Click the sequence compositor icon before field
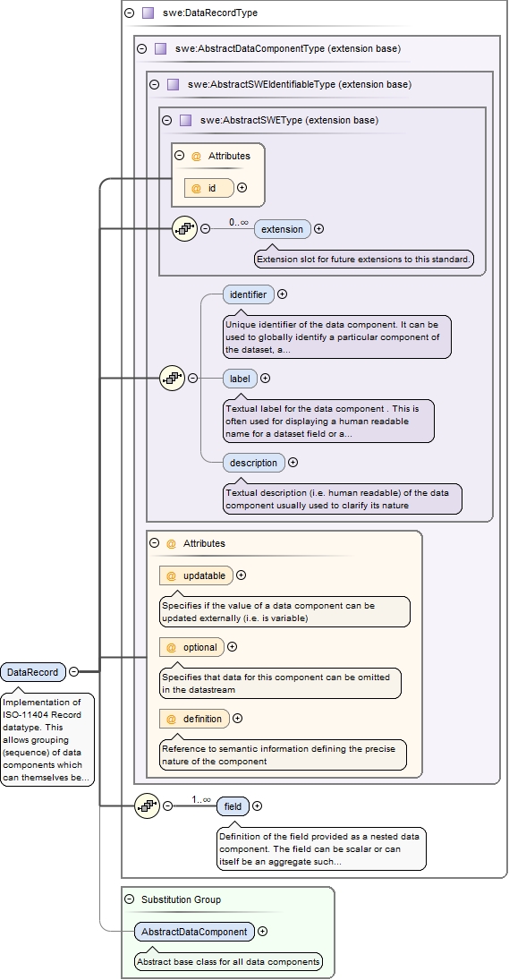This screenshot has width=509, height=980. 148,806
